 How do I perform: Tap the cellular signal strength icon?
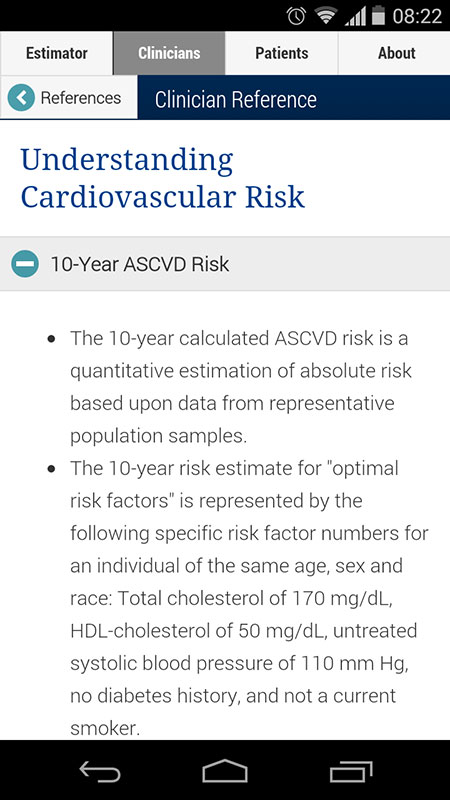pos(356,16)
